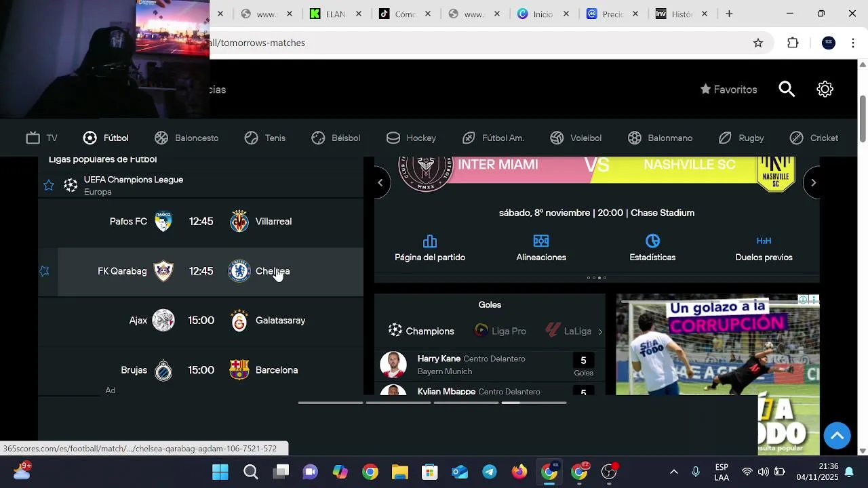Favorite the FK Qarabag vs Chelsea match star
The image size is (868, 488).
[45, 271]
